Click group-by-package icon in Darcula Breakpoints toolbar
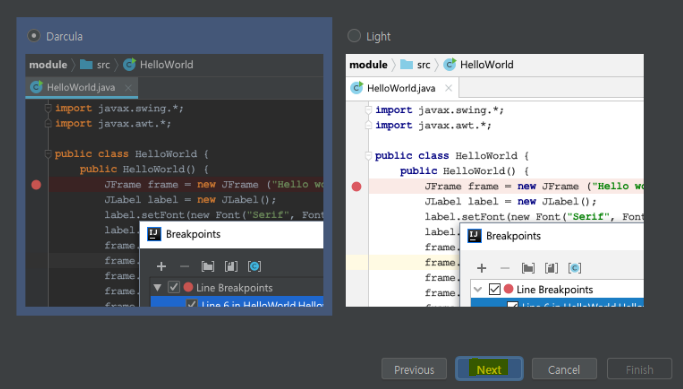Image resolution: width=683 pixels, height=389 pixels. 207,266
